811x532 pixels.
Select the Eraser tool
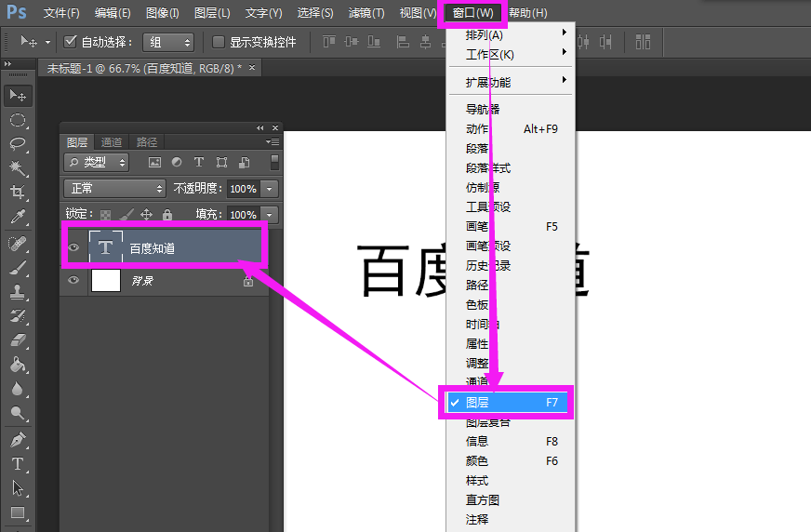click(18, 340)
